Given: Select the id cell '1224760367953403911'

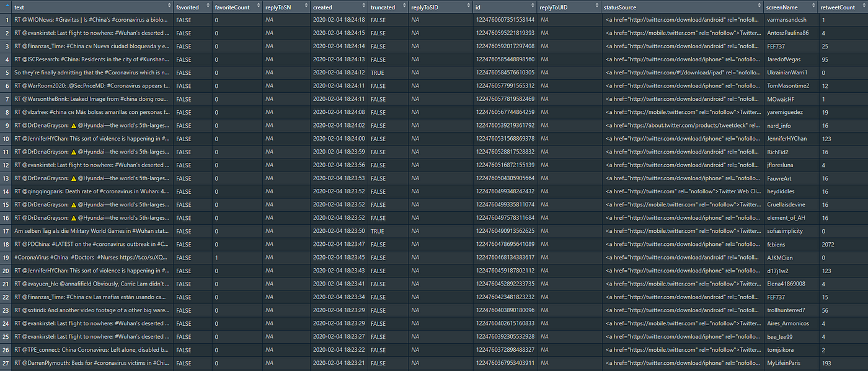Looking at the screenshot, I should 505,363.
